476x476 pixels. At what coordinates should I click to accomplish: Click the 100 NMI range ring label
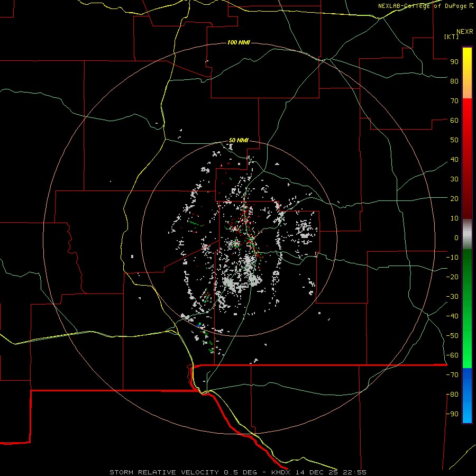click(239, 42)
